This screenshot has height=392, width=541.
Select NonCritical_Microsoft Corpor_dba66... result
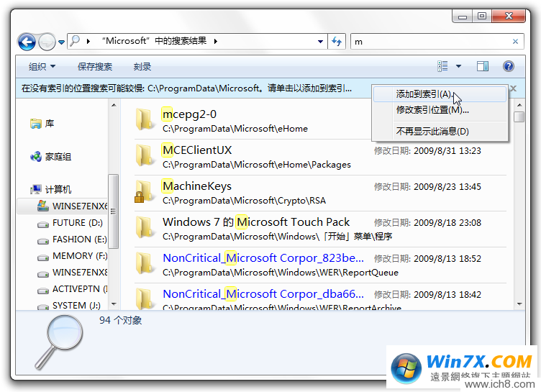(x=263, y=293)
